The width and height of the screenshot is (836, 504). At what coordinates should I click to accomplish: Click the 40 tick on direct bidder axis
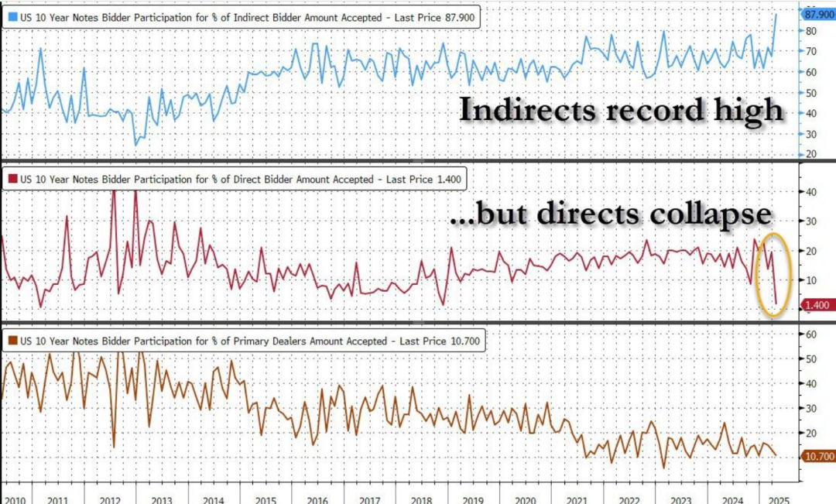point(810,192)
